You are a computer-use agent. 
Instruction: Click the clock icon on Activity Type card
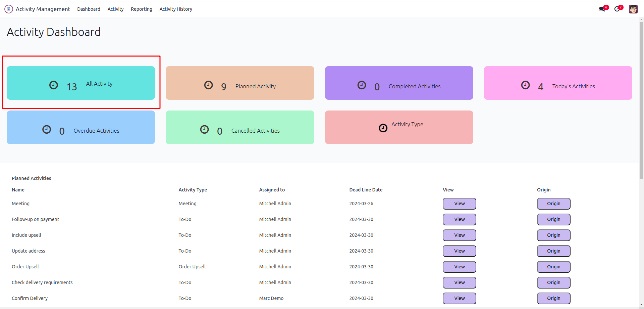(383, 128)
